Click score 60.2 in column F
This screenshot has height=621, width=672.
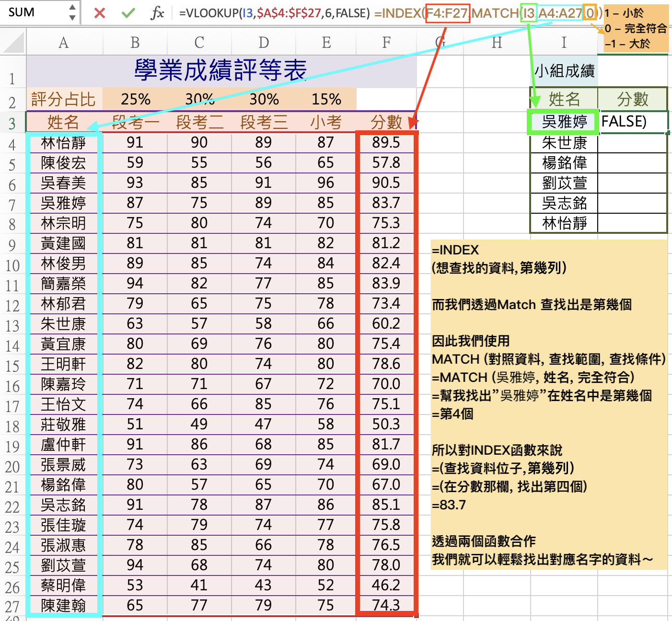point(386,323)
